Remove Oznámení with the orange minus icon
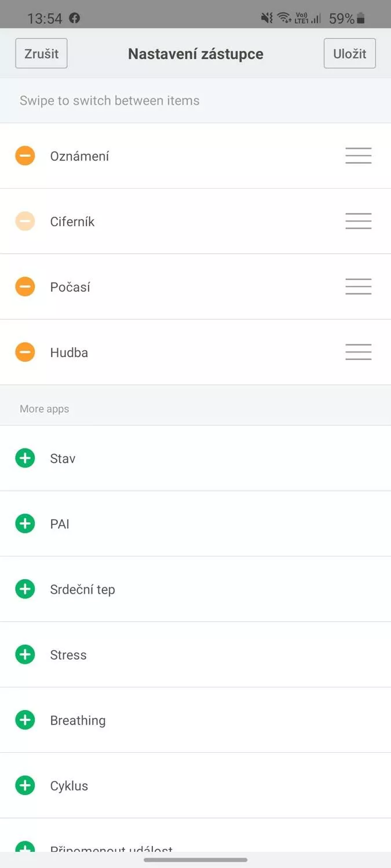391x868 pixels. pyautogui.click(x=25, y=156)
